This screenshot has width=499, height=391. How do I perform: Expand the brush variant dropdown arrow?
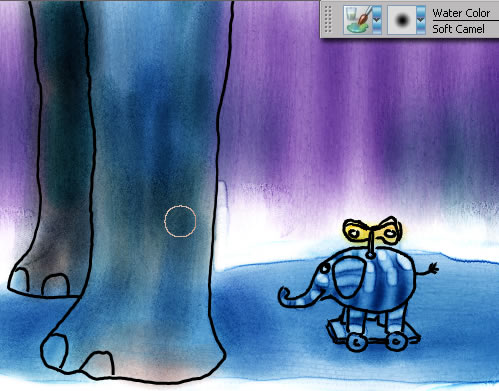coord(421,20)
